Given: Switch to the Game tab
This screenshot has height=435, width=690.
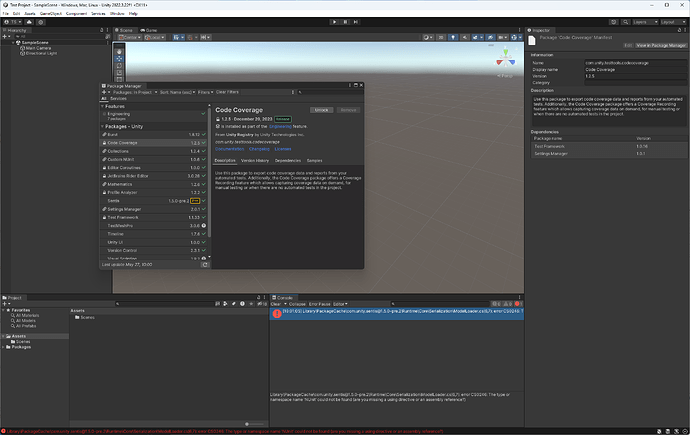Looking at the screenshot, I should click(x=149, y=30).
